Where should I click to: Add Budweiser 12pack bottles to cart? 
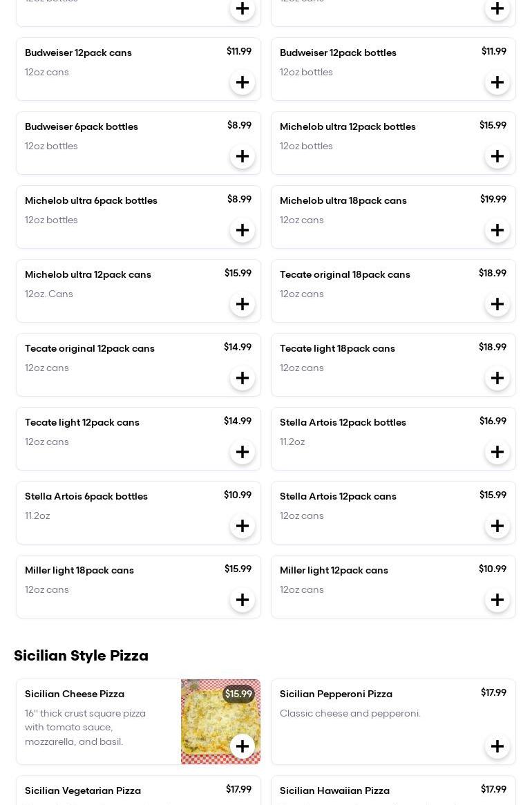[x=497, y=83]
